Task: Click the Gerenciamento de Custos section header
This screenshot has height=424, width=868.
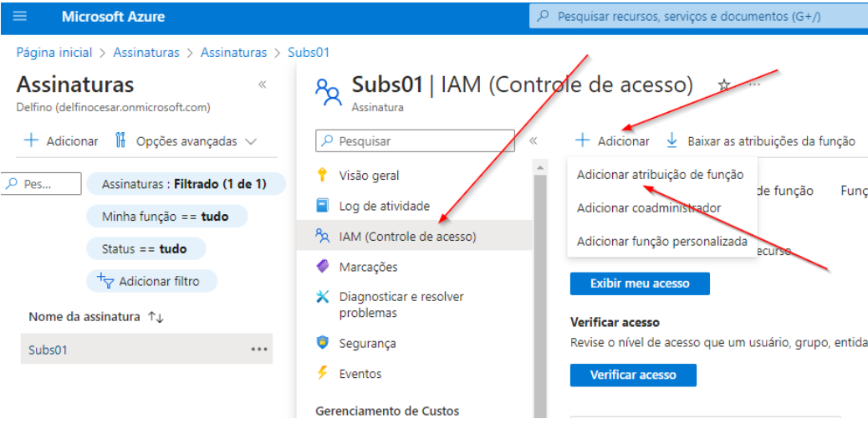Action: click(x=387, y=411)
